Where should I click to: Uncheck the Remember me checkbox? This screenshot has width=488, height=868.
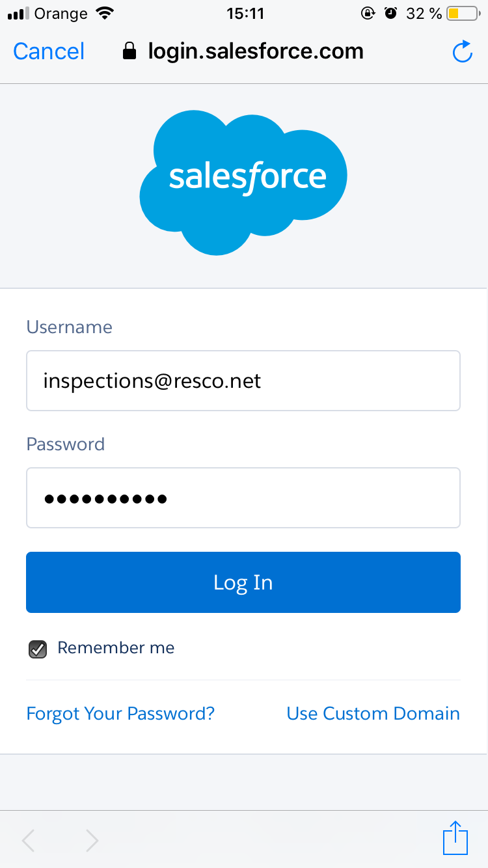[38, 649]
